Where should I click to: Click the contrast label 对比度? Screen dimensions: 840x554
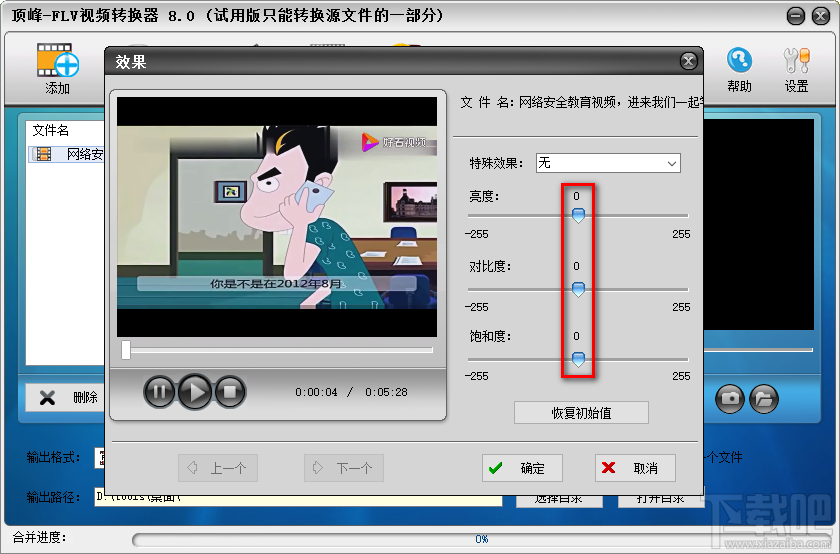[x=490, y=266]
